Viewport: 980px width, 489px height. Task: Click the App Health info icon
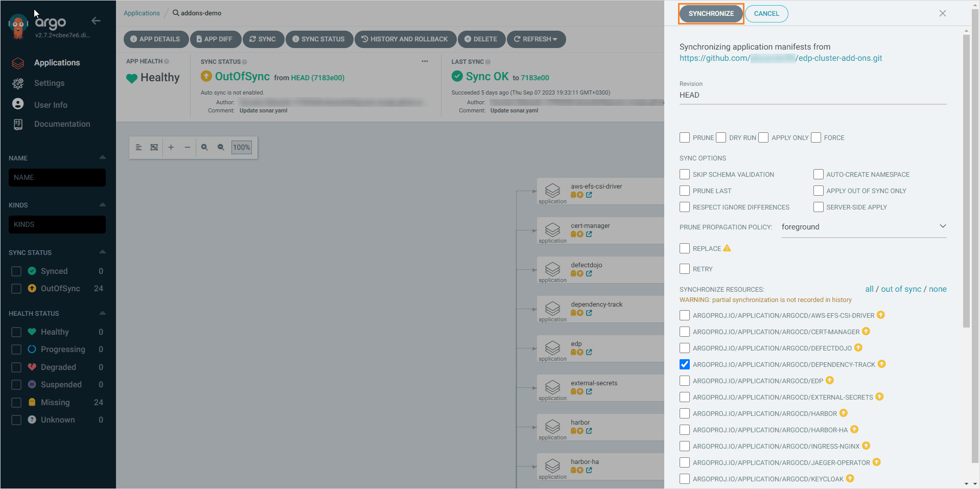[x=167, y=61]
